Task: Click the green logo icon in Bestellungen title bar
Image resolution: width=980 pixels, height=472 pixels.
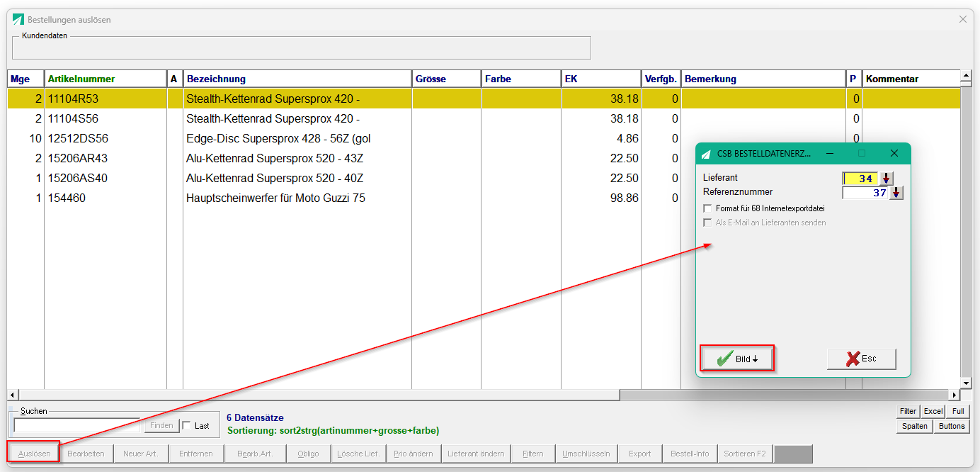Action: click(x=18, y=20)
